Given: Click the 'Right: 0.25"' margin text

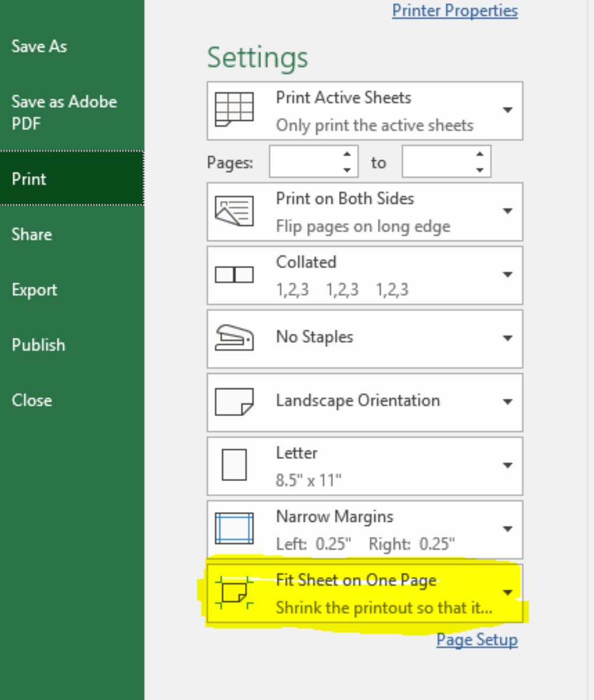Looking at the screenshot, I should (412, 544).
